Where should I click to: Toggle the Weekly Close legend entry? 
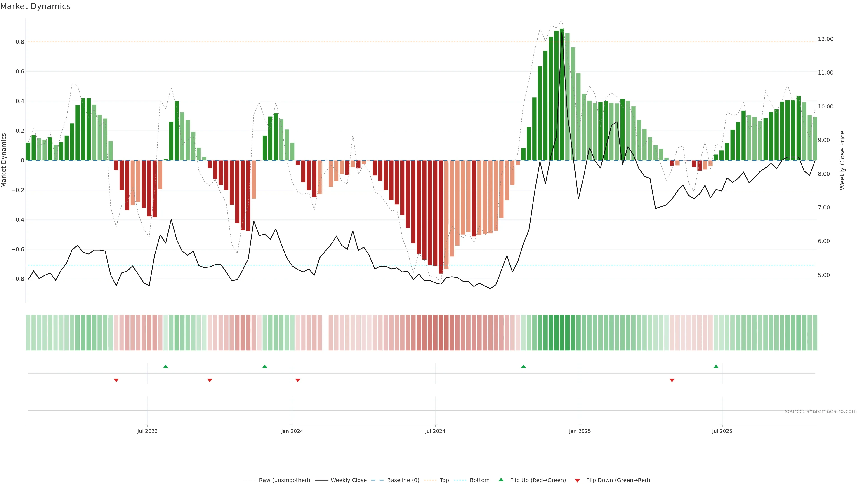point(348,480)
